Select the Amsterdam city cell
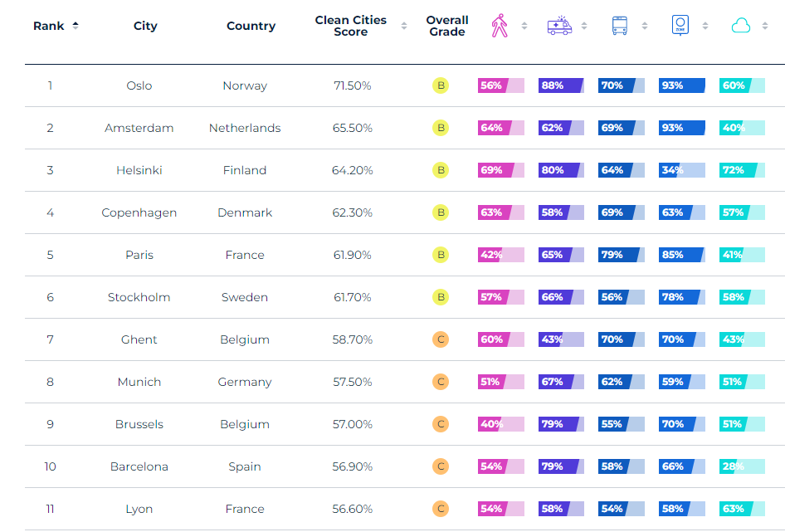 click(139, 128)
